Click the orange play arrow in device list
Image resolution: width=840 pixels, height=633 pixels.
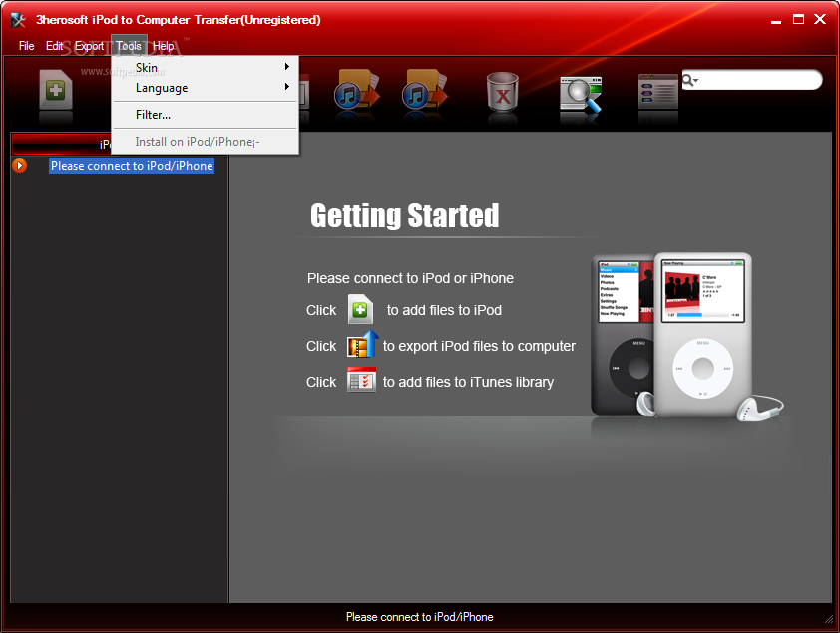point(19,165)
